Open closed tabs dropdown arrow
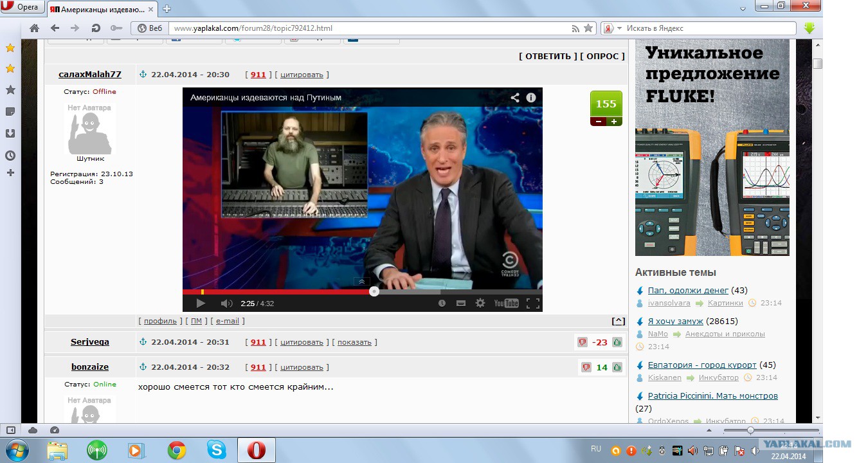This screenshot has width=868, height=463. coord(743,8)
